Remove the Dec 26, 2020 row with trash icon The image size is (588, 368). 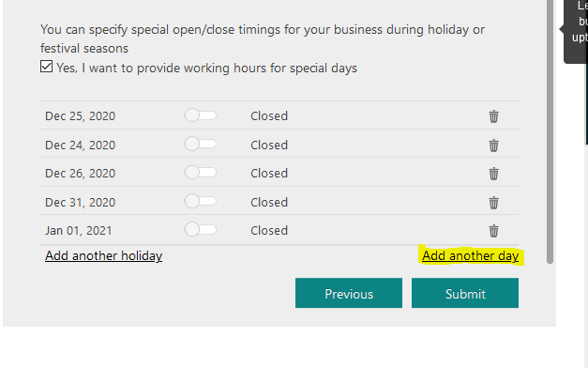pos(493,174)
